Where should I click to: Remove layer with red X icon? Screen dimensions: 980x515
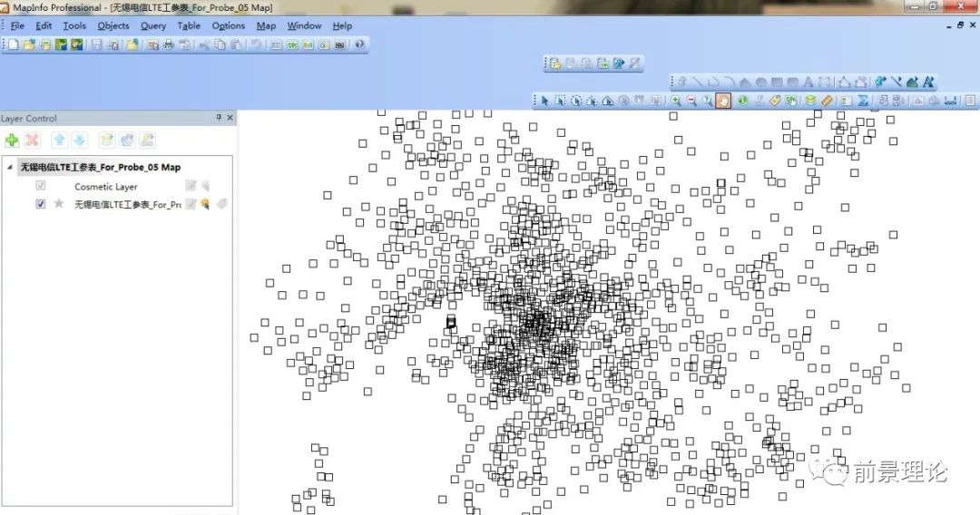click(x=32, y=140)
